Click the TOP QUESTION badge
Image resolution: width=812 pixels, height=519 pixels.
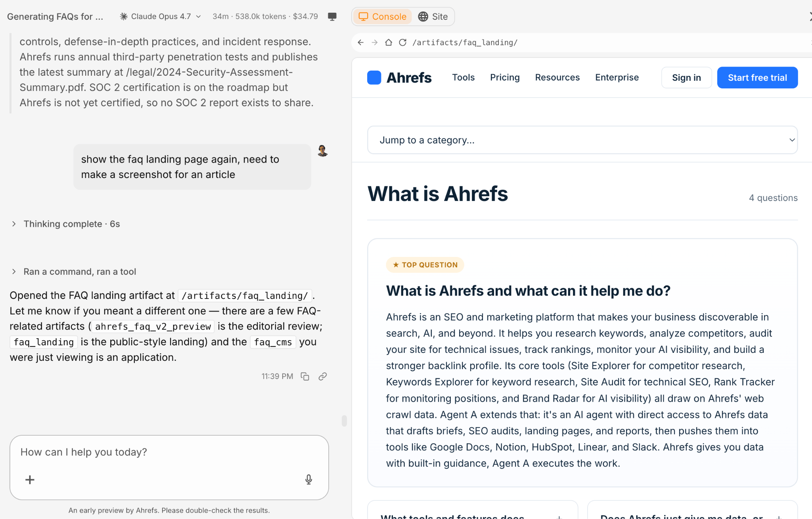(425, 265)
